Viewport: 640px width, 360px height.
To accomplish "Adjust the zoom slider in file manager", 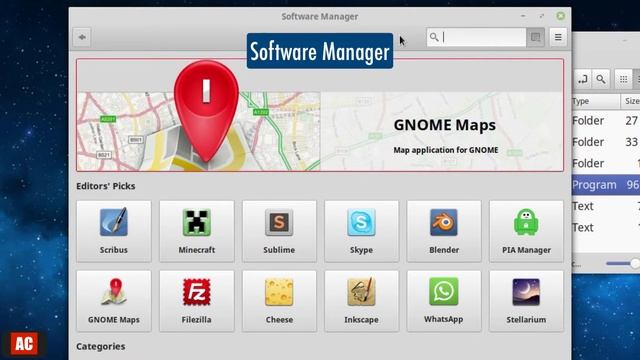I will click(x=623, y=264).
